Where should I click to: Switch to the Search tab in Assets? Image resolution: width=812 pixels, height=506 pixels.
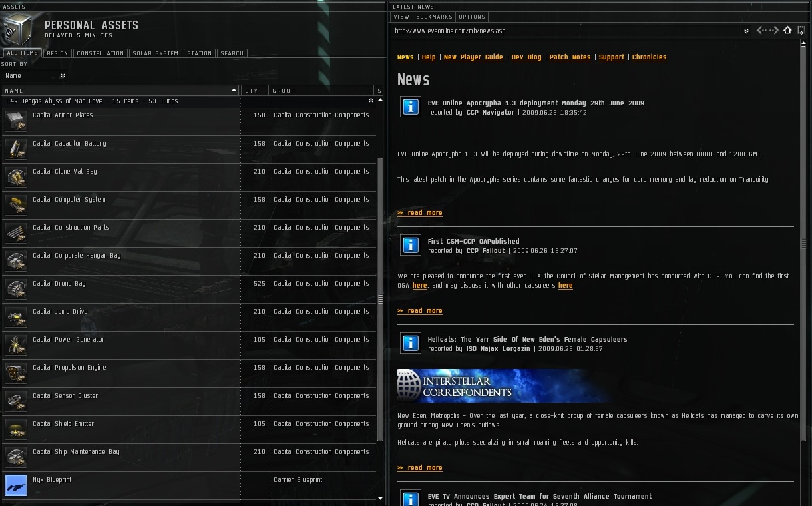[232, 53]
